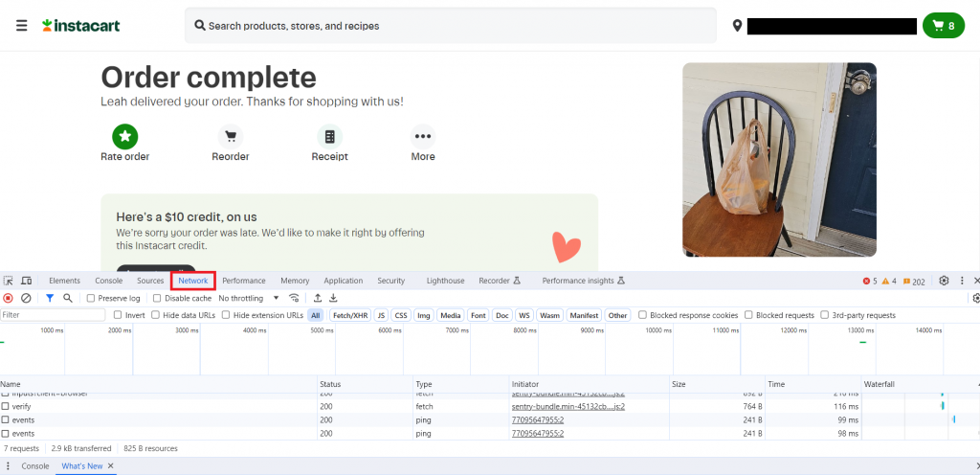Open the Performance insights tab

pos(583,281)
